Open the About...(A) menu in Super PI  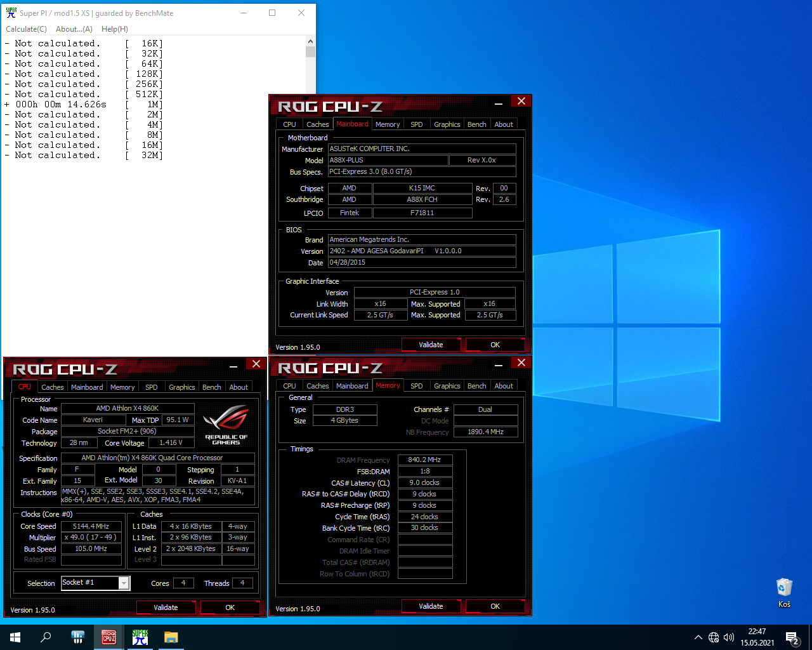pyautogui.click(x=74, y=29)
